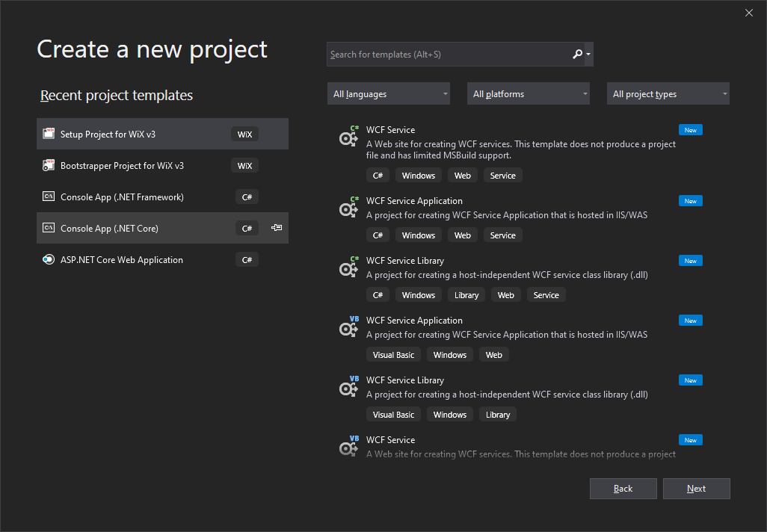Click the search magnifier icon
This screenshot has height=532, width=767.
coord(577,54)
